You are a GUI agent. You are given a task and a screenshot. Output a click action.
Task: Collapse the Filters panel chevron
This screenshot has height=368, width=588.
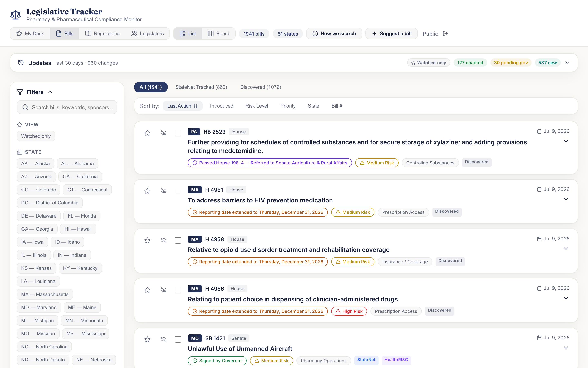coord(50,92)
